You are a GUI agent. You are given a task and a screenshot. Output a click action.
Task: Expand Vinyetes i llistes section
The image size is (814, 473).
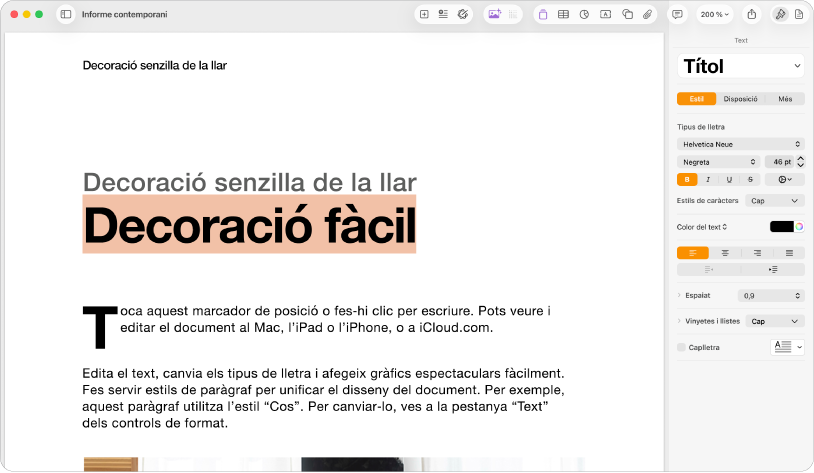[x=680, y=321]
